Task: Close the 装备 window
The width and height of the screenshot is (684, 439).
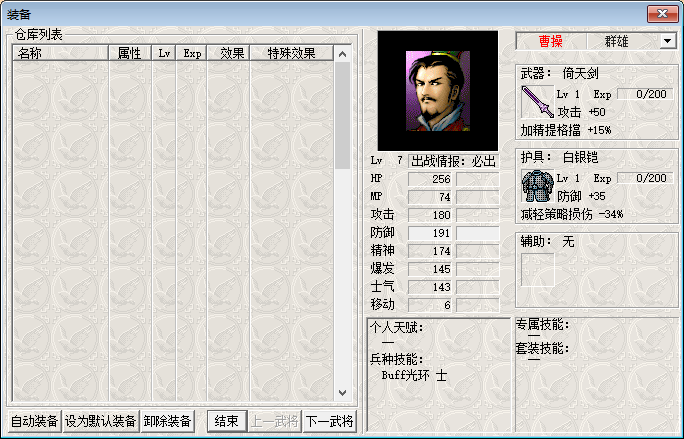Action: pyautogui.click(x=662, y=14)
